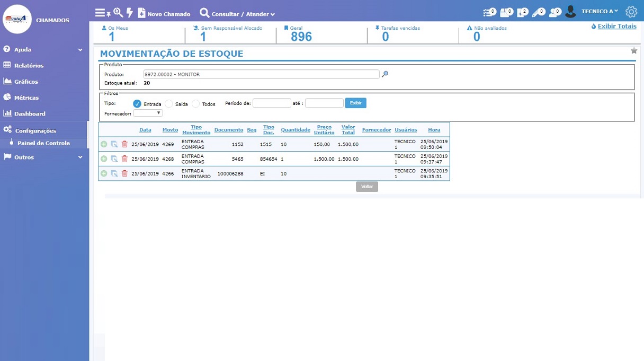Open the settings gear in header
Viewport: 644px width, 361px height.
point(631,12)
